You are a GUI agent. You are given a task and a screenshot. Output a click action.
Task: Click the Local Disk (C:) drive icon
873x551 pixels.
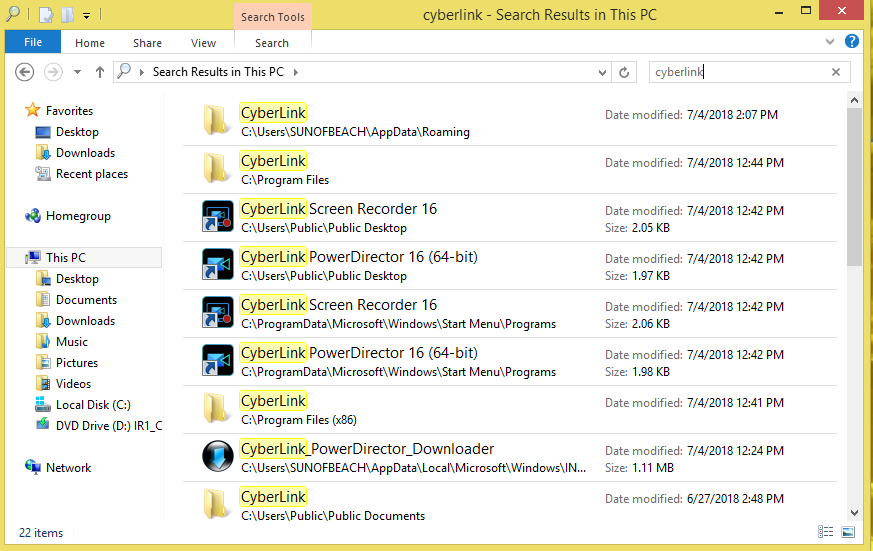[43, 404]
